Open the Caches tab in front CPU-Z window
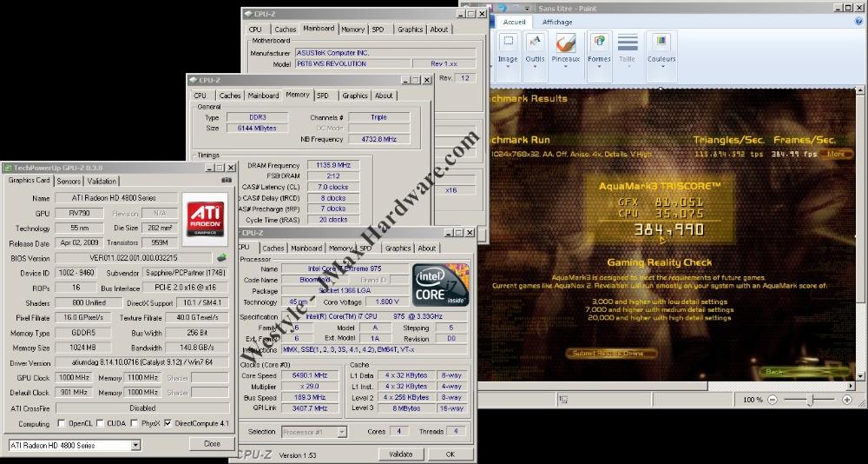This screenshot has width=868, height=464. (x=273, y=249)
